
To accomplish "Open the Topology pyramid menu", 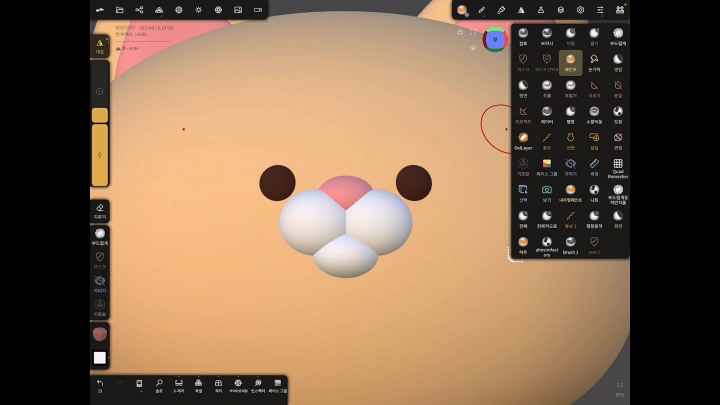I will [x=159, y=10].
